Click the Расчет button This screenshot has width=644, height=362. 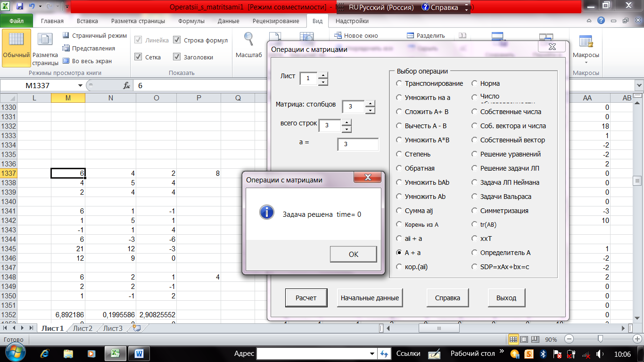306,298
